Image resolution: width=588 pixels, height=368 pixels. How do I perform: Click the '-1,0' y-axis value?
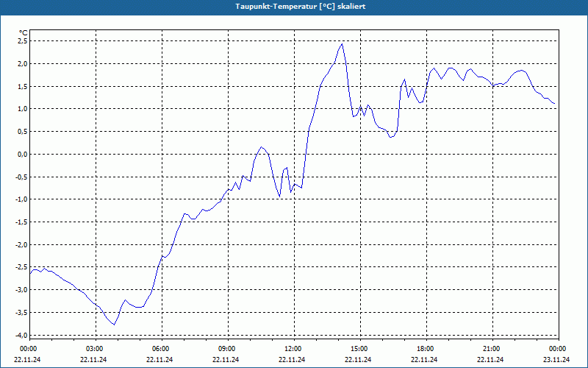[21, 199]
